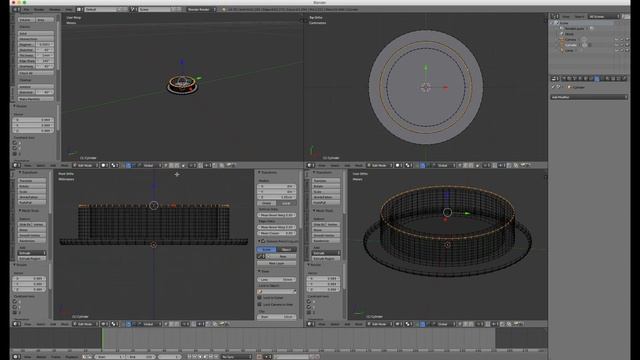Open the editor type selector in the top-right viewport header

tap(311, 165)
